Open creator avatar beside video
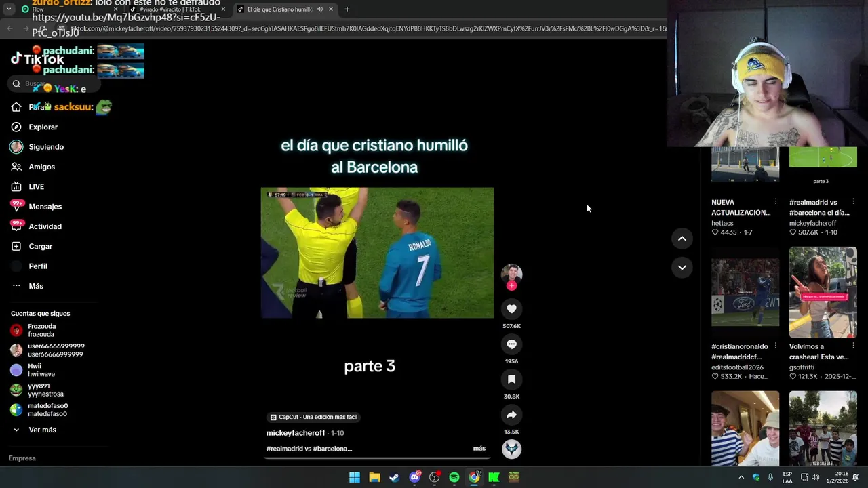The image size is (868, 488). pos(511,273)
